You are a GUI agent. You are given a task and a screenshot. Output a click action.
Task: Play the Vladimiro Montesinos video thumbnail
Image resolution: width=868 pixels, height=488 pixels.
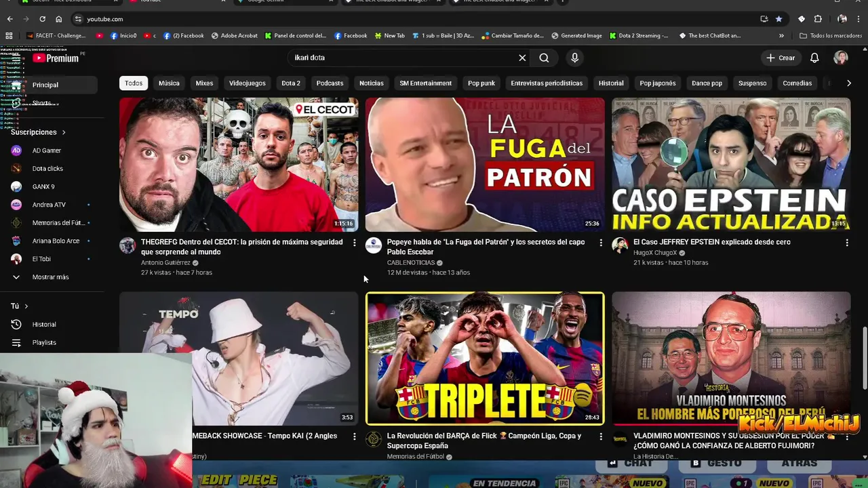pyautogui.click(x=731, y=359)
